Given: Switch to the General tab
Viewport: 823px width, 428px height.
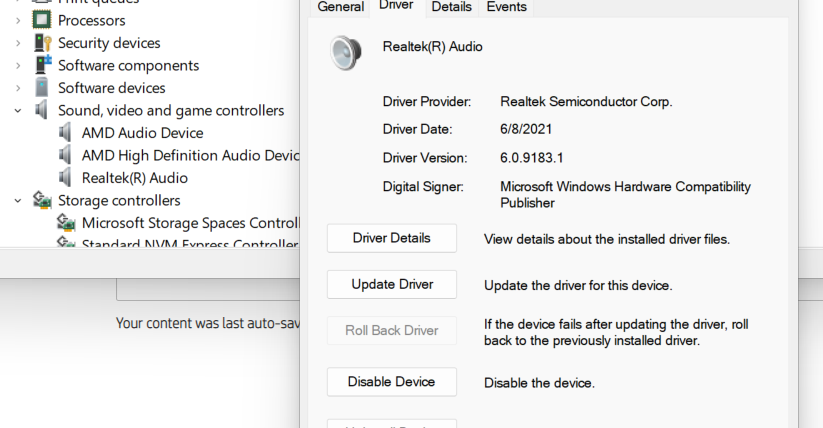Looking at the screenshot, I should (x=340, y=7).
